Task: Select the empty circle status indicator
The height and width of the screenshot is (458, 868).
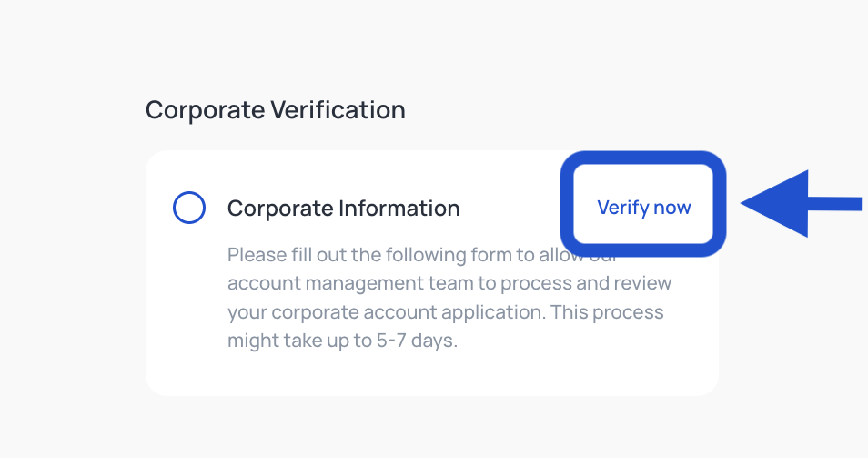Action: point(189,208)
